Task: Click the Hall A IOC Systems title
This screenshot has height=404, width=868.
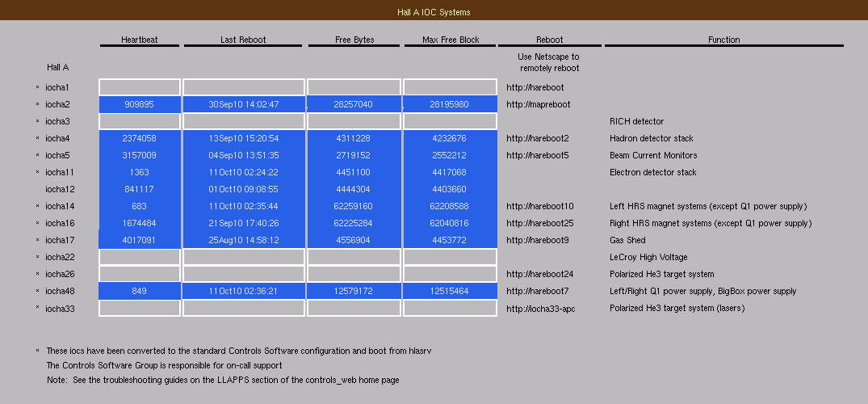Action: pyautogui.click(x=434, y=11)
